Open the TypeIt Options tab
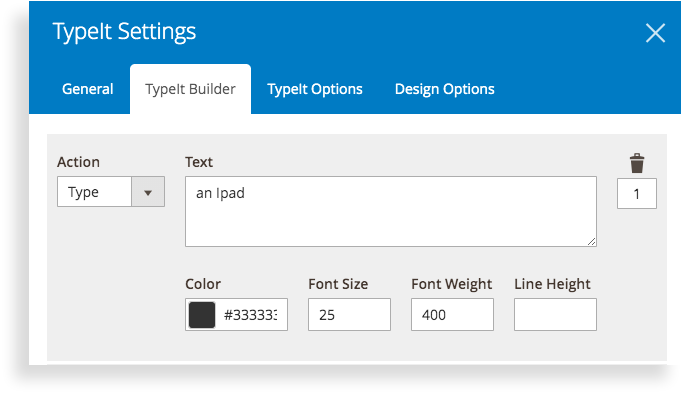This screenshot has height=394, width=682. tap(315, 89)
